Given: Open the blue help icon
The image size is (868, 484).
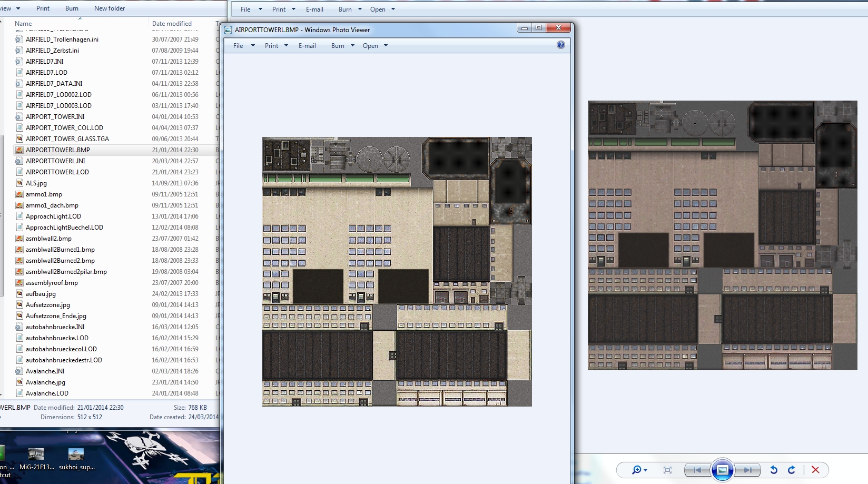Looking at the screenshot, I should pos(561,45).
